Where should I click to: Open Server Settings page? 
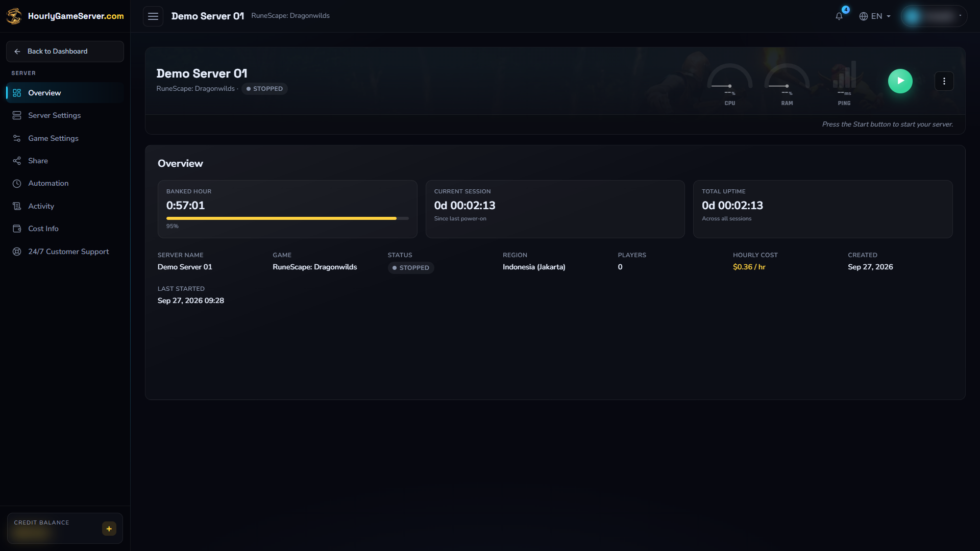[65, 115]
